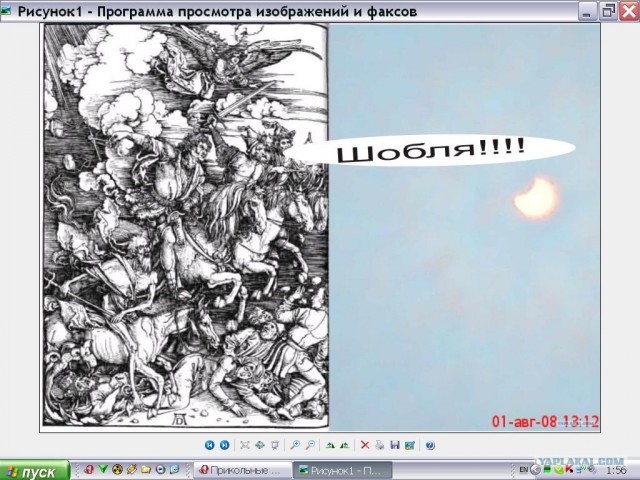The width and height of the screenshot is (640, 480).
Task: Launch Opera from the quick launch bar
Action: 89,469
